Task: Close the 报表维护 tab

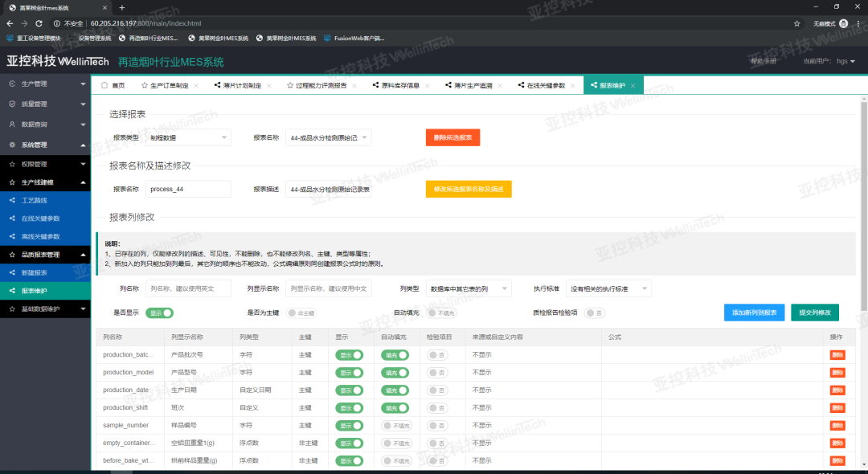Action: (x=633, y=86)
